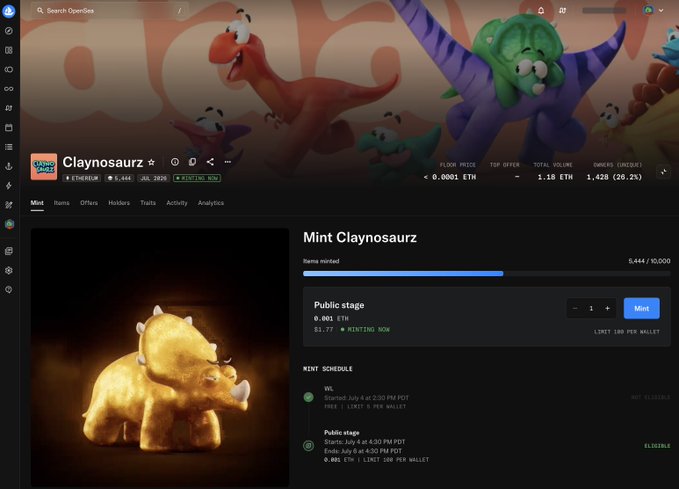Open the Tokens icon in sidebar
Viewport: 679px width, 489px height.
(x=9, y=69)
